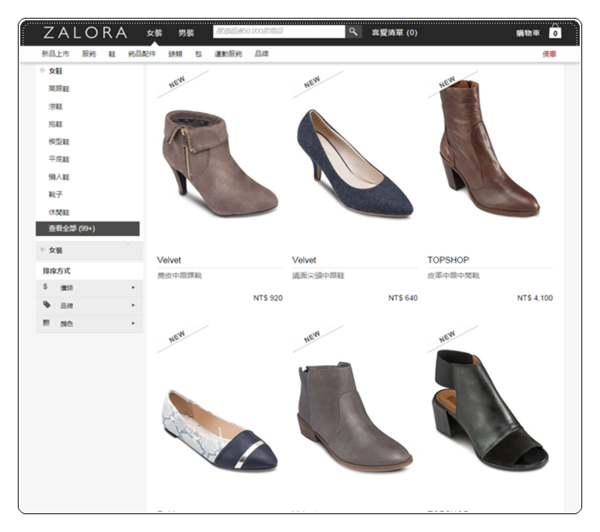Select 懶人鞋 in the sidebar
This screenshot has width=600, height=532.
(59, 177)
